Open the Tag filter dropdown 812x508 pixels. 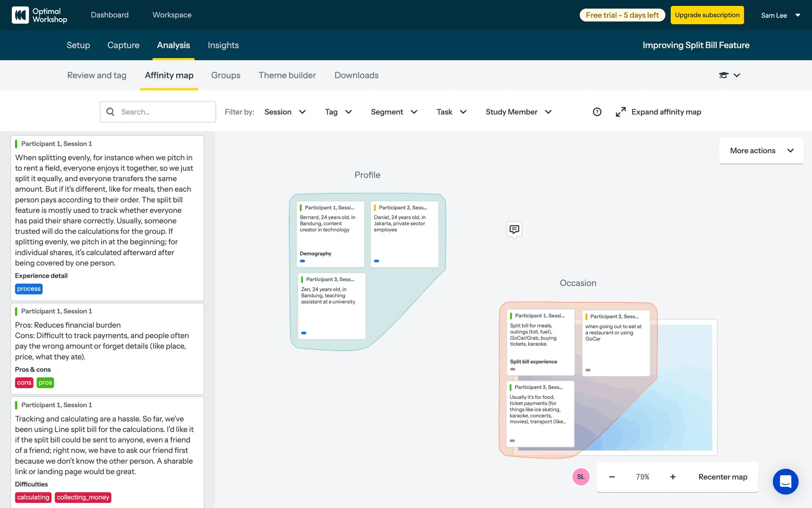pos(338,112)
